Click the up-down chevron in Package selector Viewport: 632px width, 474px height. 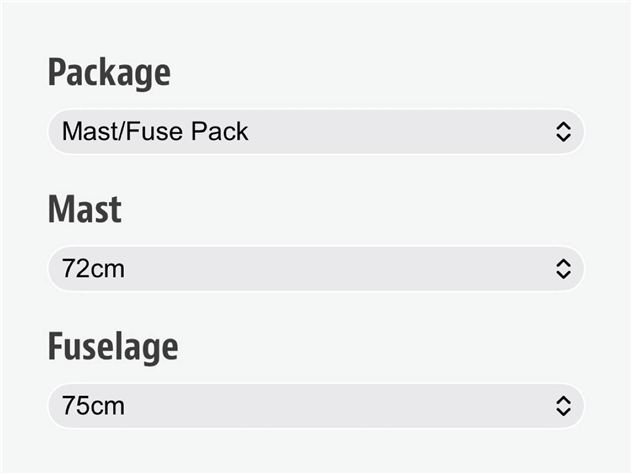point(563,131)
